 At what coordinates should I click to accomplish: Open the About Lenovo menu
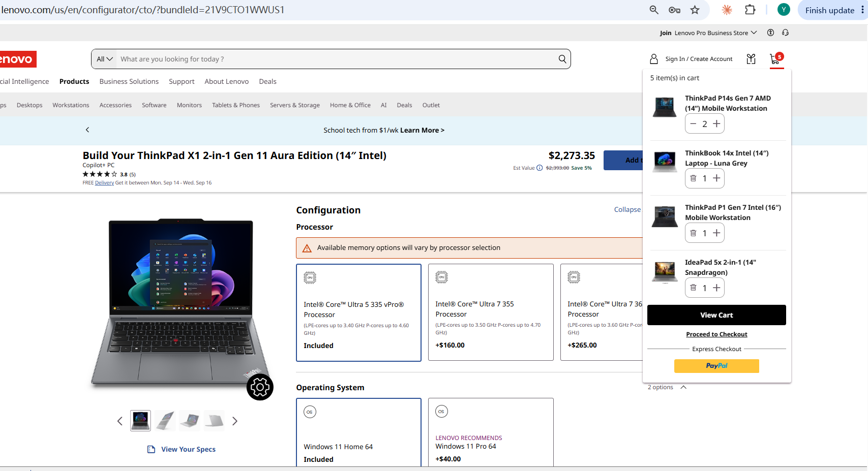coord(227,81)
